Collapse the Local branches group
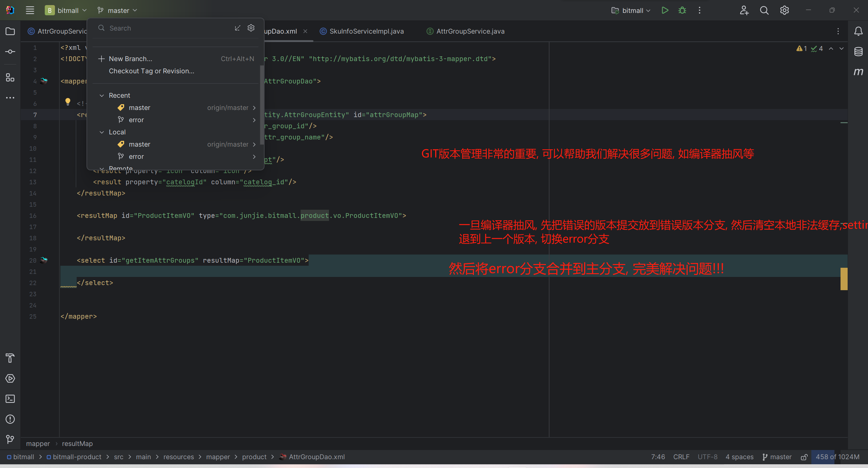 (102, 132)
